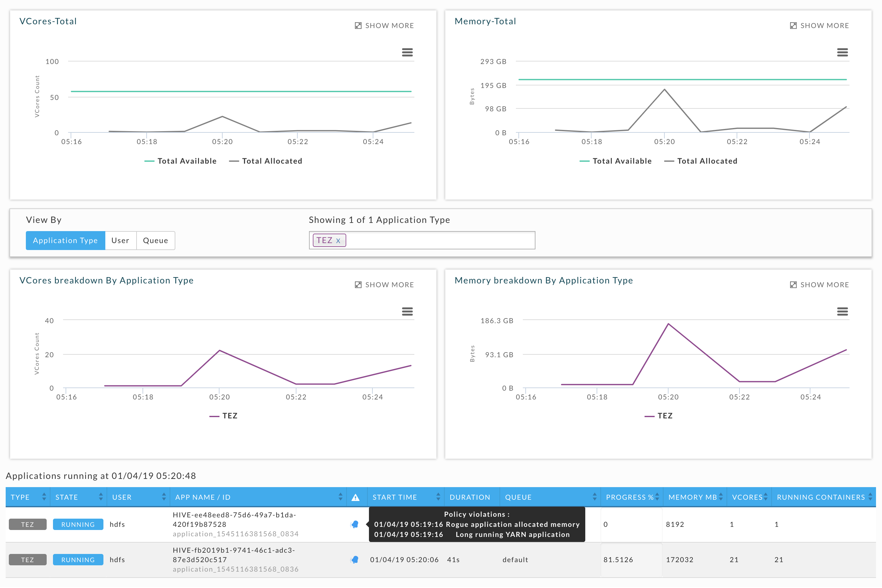Click the 81.5126 progress value
This screenshot has width=882, height=588.
coord(618,560)
